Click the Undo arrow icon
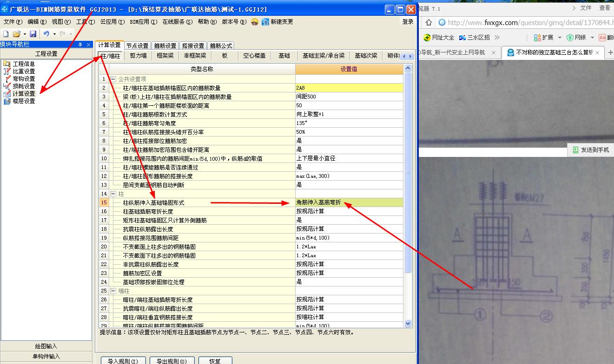The width and height of the screenshot is (614, 364). (x=46, y=34)
